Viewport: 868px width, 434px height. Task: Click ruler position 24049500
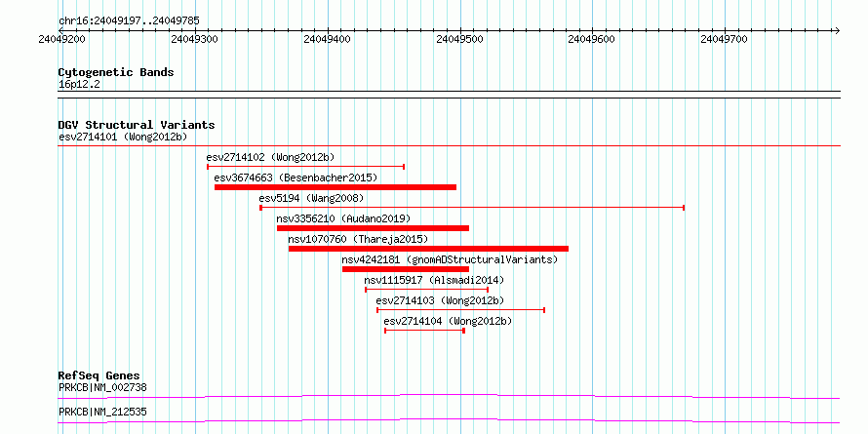(x=459, y=39)
